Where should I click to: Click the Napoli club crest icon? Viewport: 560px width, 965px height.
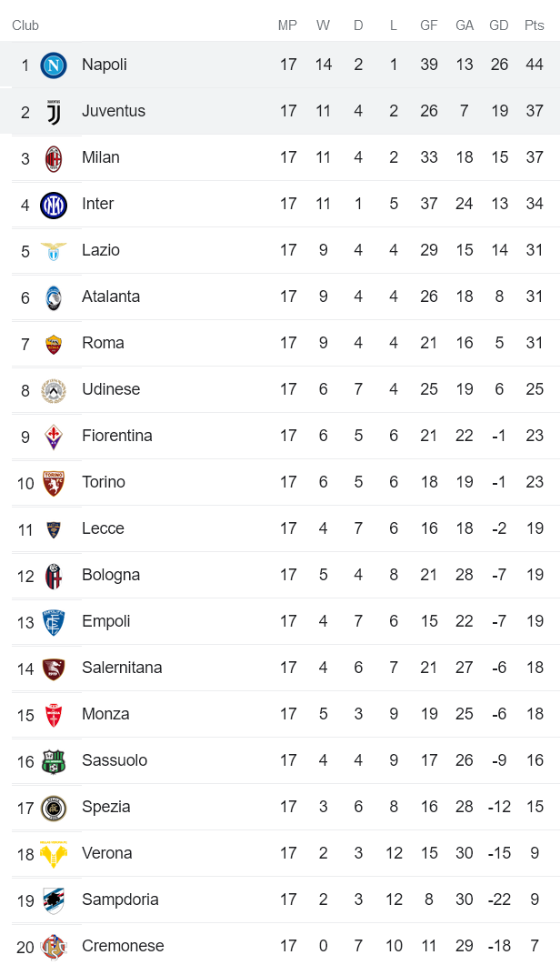[54, 65]
